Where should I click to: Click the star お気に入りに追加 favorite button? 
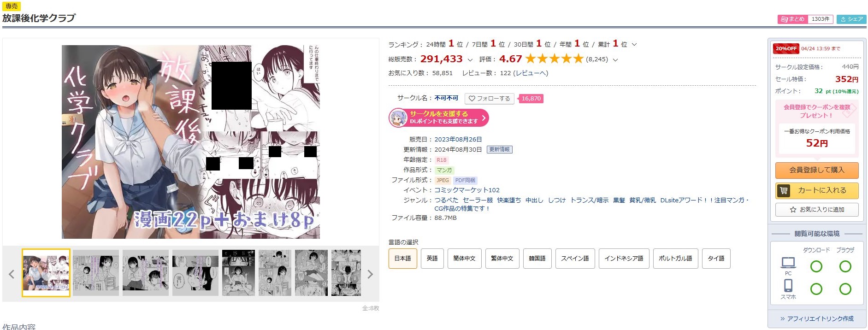point(816,210)
